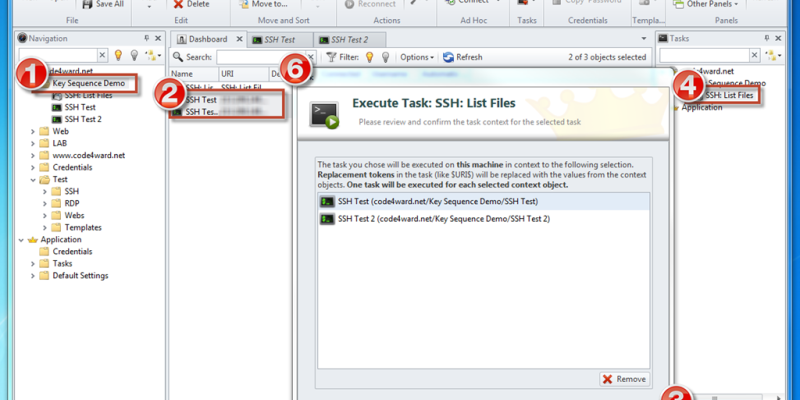Open the Options dropdown in dashboard toolbar

[418, 57]
